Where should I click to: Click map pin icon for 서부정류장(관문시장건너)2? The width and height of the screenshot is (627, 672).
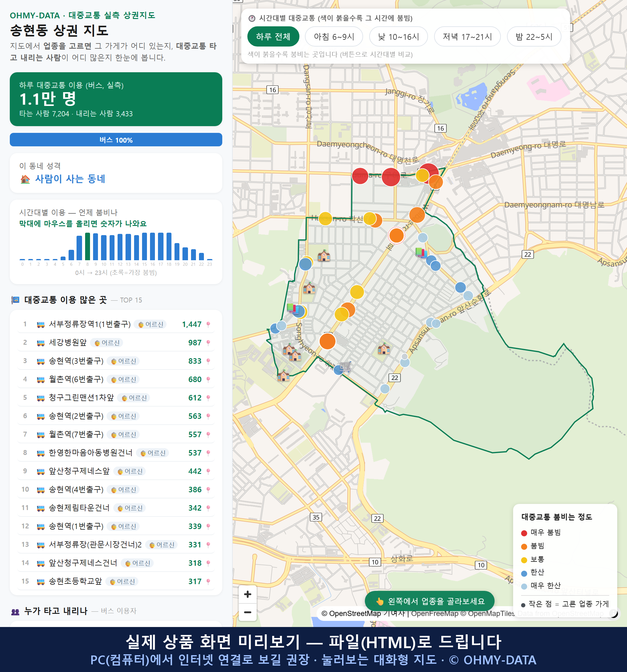click(x=208, y=545)
